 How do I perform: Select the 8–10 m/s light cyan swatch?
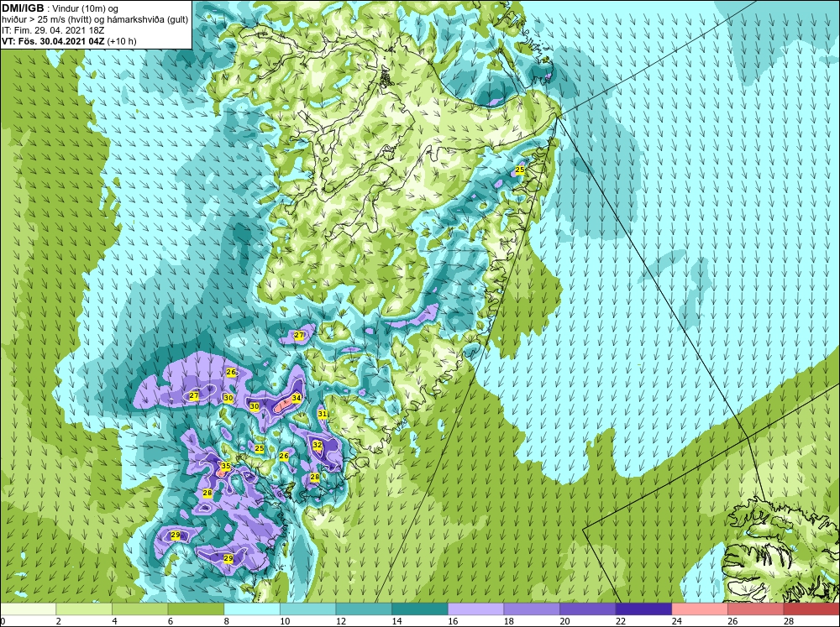click(x=252, y=609)
